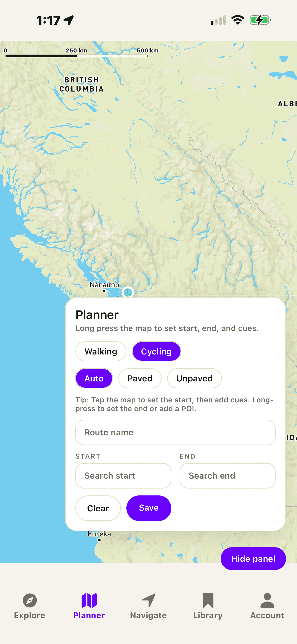Tap the charging battery icon
Image resolution: width=297 pixels, height=644 pixels.
(259, 20)
